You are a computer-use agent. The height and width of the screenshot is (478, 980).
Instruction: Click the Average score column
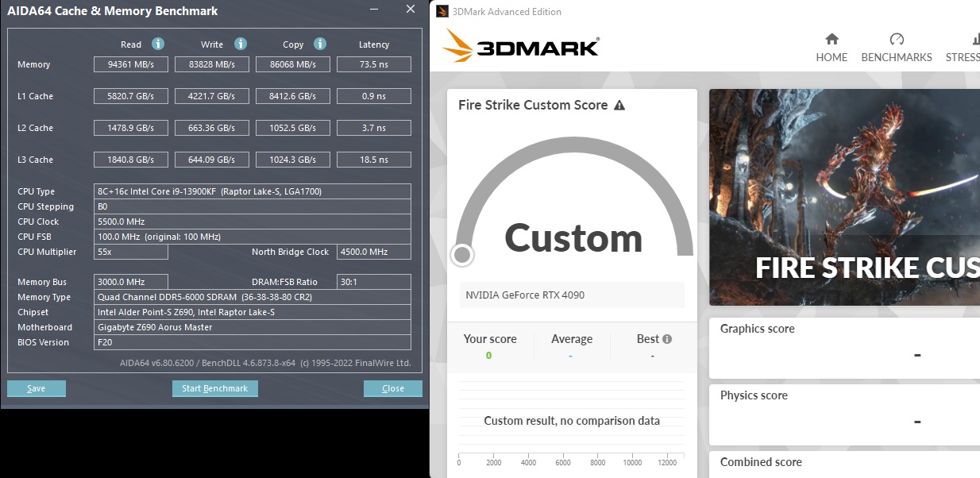pyautogui.click(x=572, y=347)
